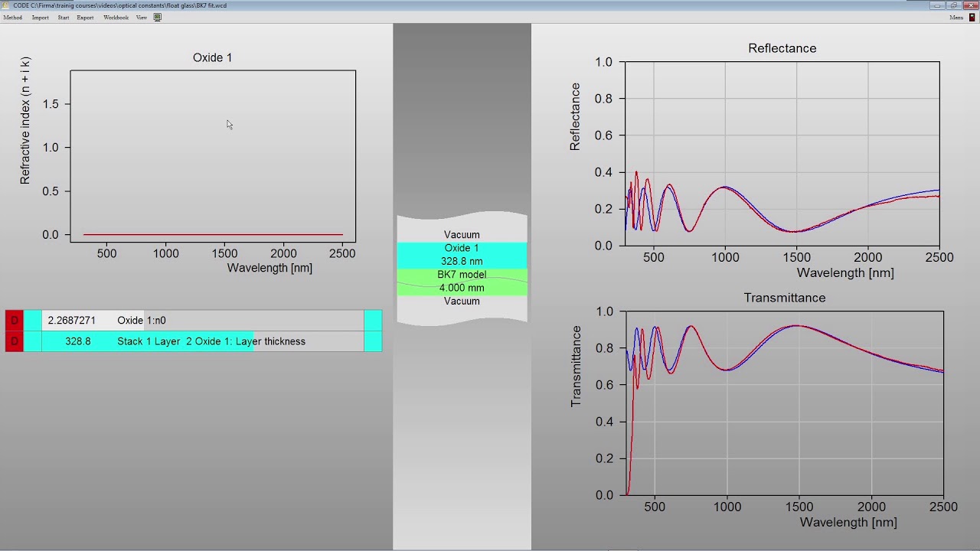
Task: Click Wavelength label under Reflectance graph
Action: (845, 272)
